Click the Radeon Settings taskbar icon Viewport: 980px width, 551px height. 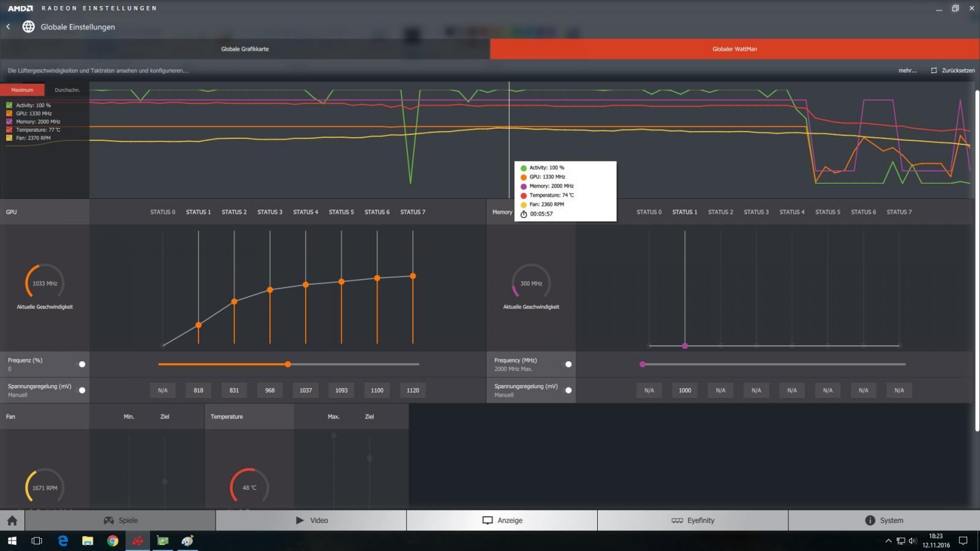click(138, 541)
